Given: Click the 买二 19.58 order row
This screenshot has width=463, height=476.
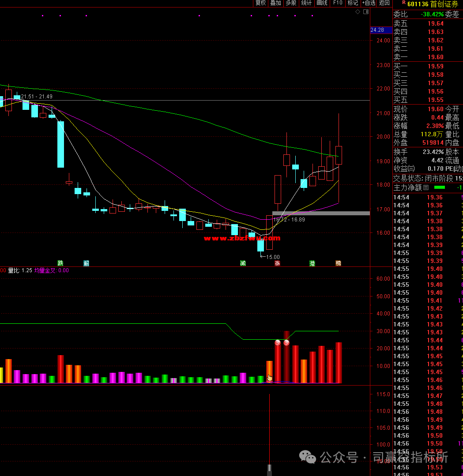Looking at the screenshot, I should 428,75.
